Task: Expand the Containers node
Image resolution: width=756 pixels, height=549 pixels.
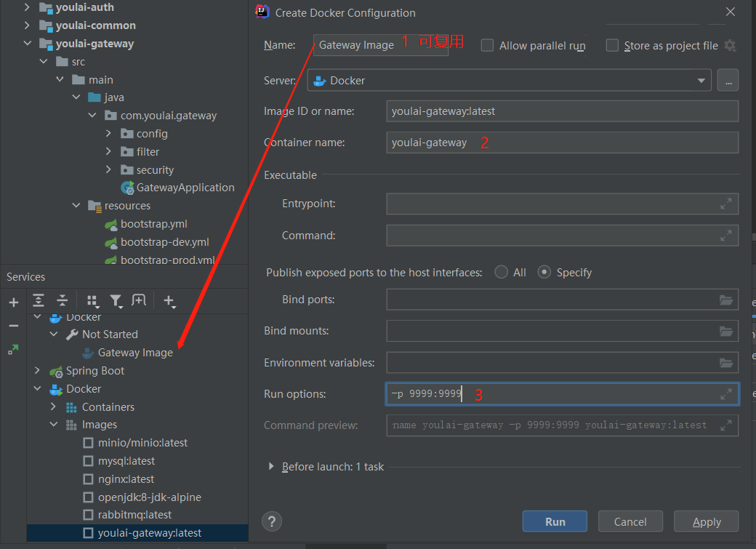Action: coord(54,406)
